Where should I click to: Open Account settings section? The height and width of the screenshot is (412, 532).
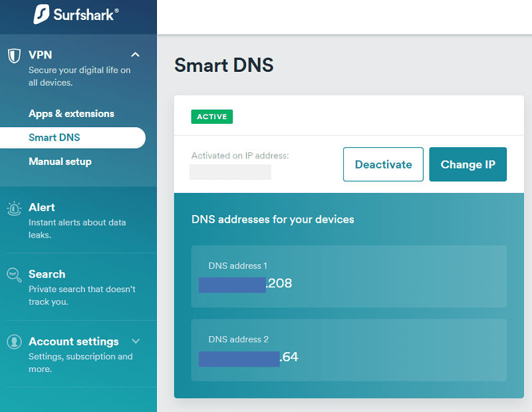pos(74,341)
